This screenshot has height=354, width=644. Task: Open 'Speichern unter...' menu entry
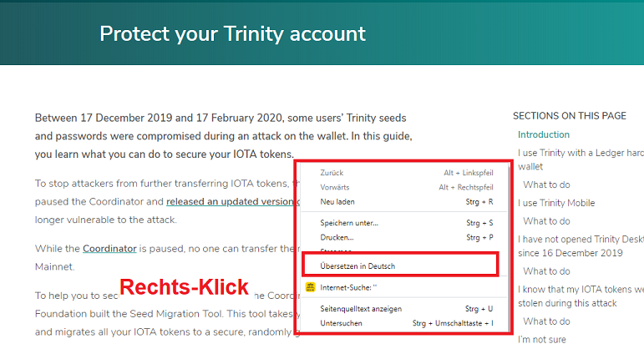click(404, 223)
